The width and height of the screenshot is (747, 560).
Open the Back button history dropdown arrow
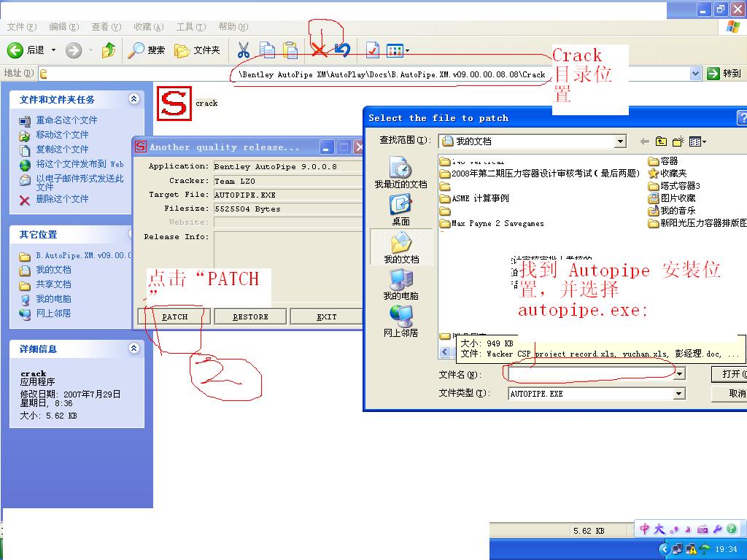(x=53, y=50)
